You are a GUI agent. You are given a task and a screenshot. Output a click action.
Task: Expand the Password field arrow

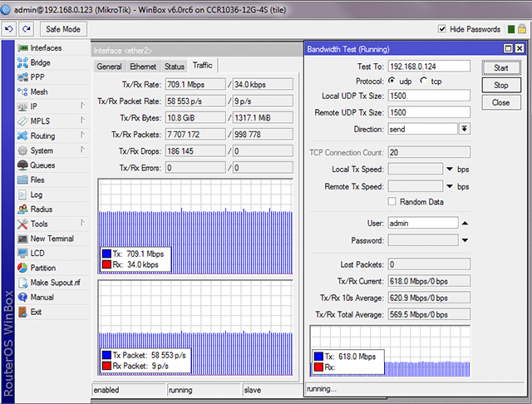tap(465, 240)
